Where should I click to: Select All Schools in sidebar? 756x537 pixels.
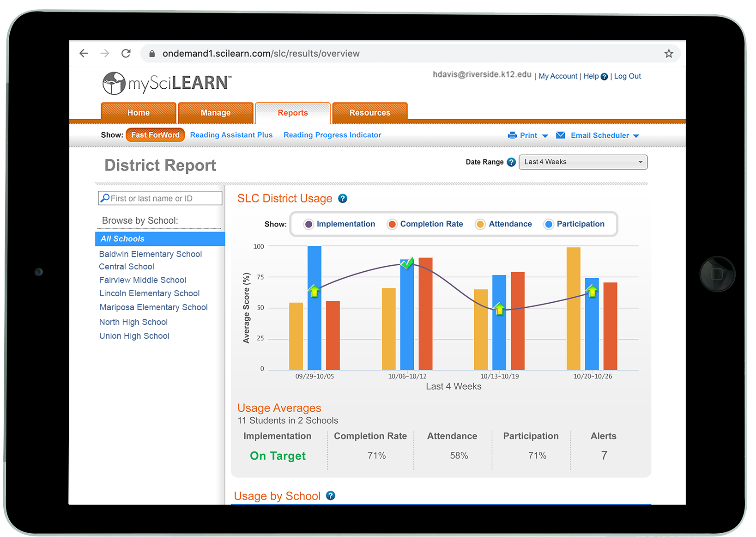click(x=160, y=239)
